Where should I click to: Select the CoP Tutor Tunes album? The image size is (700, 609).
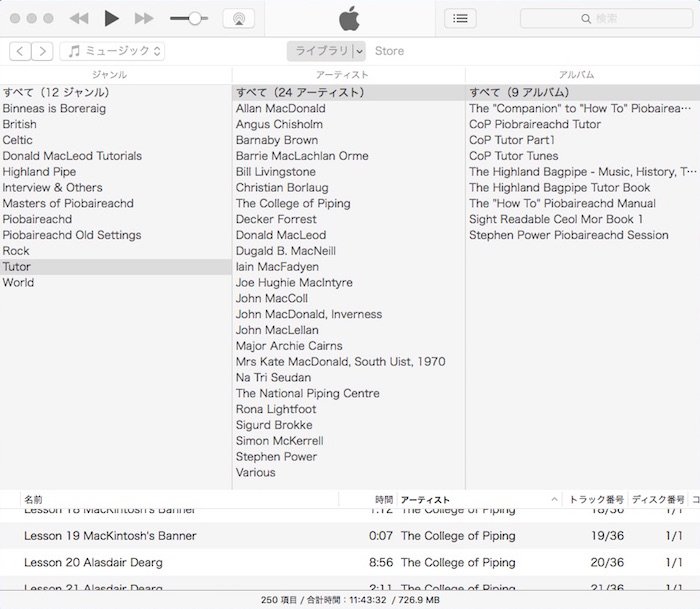click(x=513, y=156)
